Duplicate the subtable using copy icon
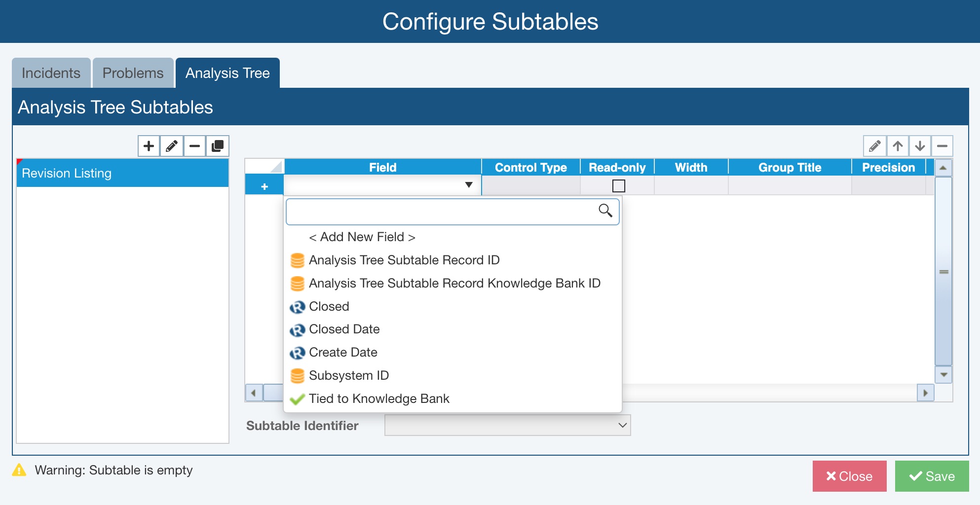 [218, 146]
